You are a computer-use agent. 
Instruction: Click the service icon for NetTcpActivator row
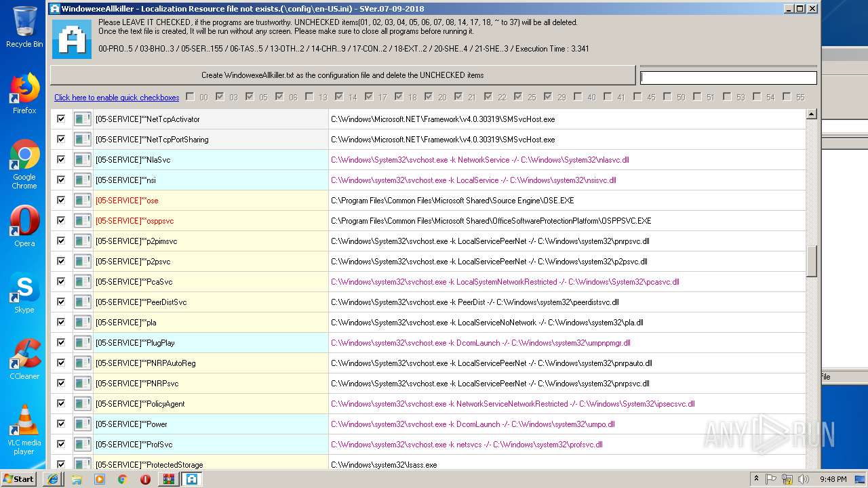83,119
